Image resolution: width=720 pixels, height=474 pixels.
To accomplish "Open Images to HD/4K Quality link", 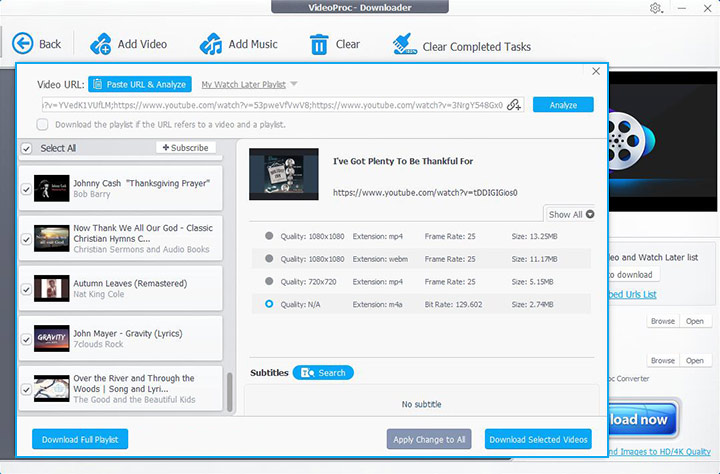I will [659, 451].
